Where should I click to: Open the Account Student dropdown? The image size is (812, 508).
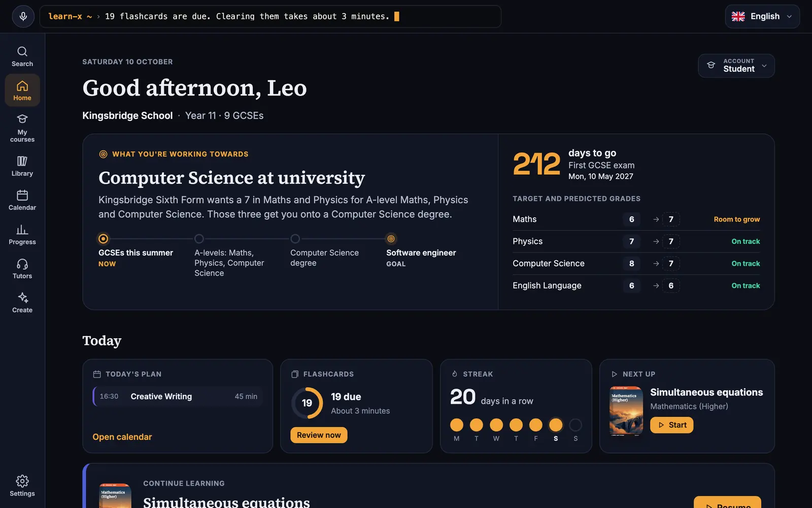point(736,66)
